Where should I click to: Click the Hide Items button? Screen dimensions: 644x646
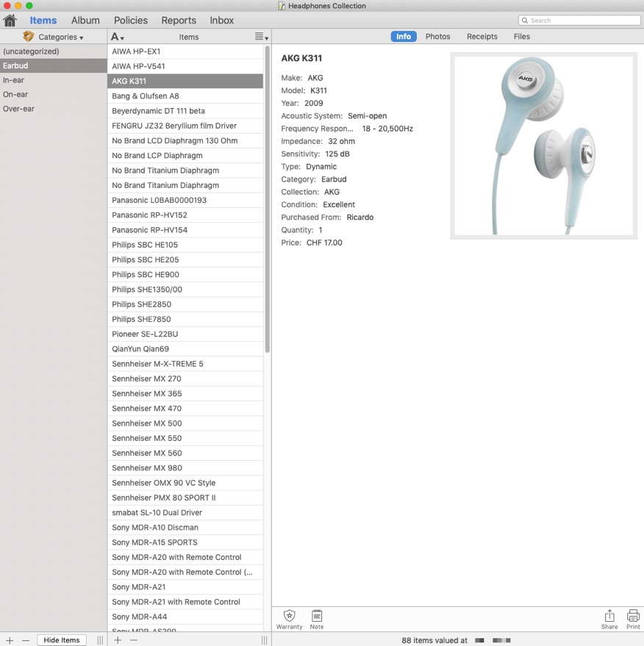coord(62,640)
